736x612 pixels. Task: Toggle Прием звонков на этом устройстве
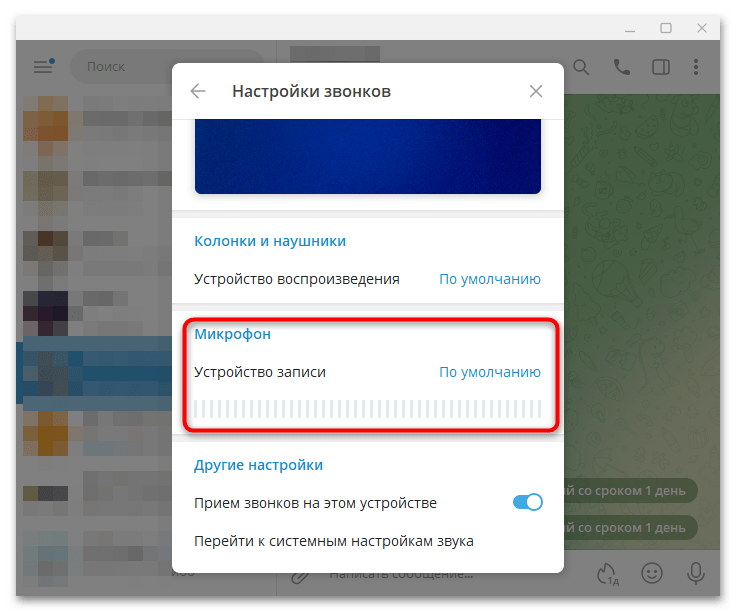[x=528, y=502]
